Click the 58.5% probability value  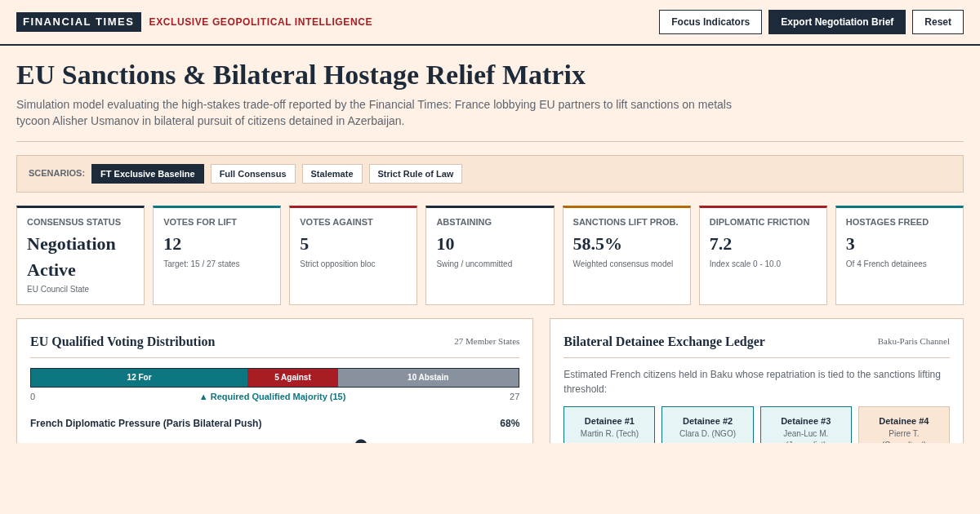[x=597, y=244]
